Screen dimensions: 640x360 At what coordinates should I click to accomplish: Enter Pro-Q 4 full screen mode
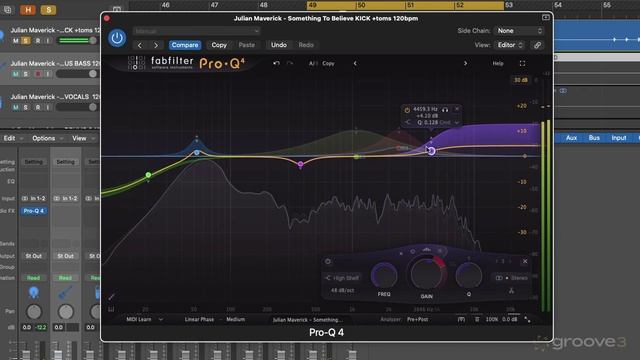pos(522,63)
